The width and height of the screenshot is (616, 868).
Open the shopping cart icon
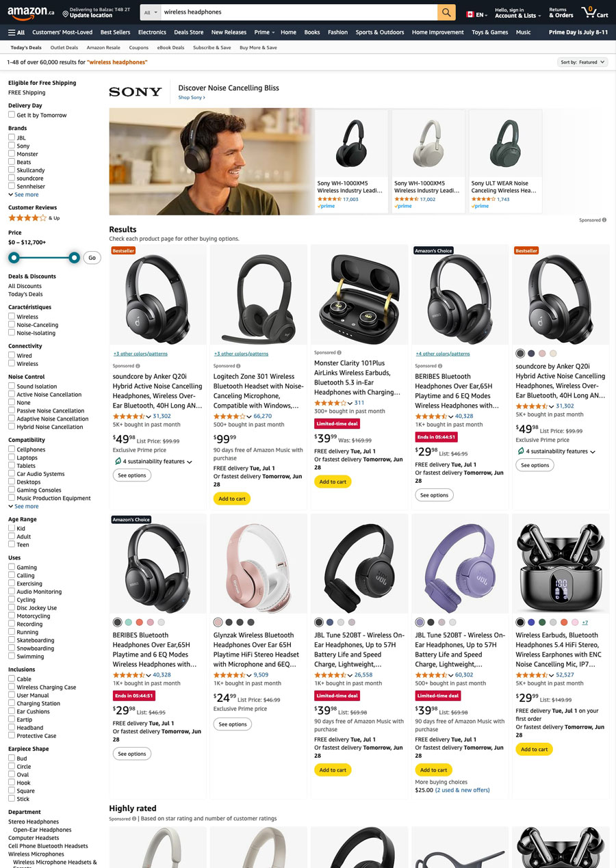click(x=594, y=12)
